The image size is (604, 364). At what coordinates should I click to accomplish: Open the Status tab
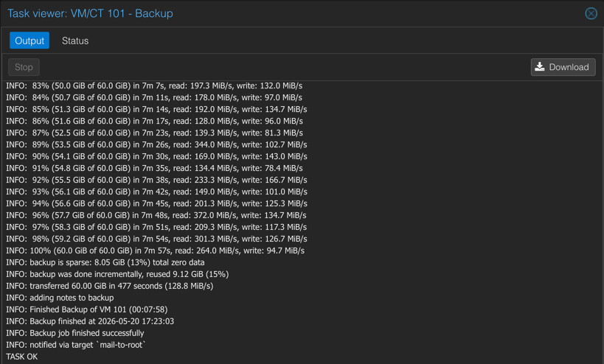coord(75,41)
